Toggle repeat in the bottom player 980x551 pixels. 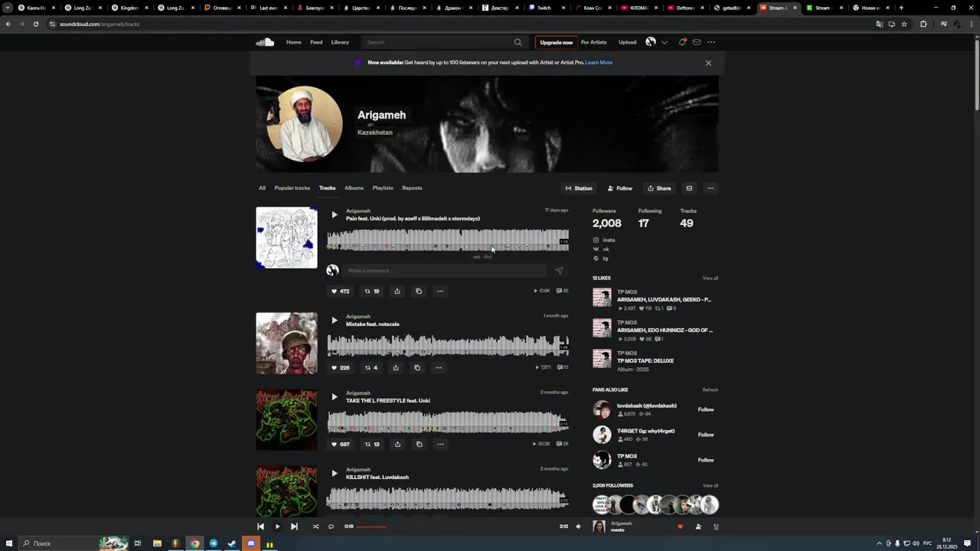tap(331, 527)
